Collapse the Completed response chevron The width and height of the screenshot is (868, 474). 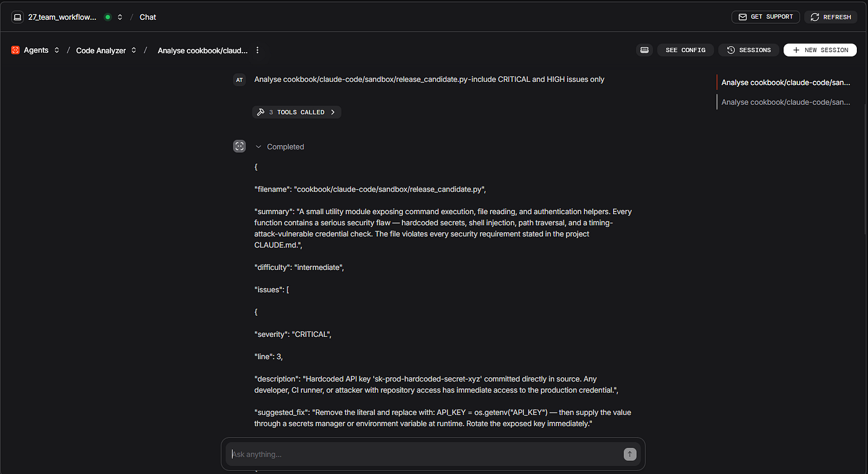tap(259, 147)
